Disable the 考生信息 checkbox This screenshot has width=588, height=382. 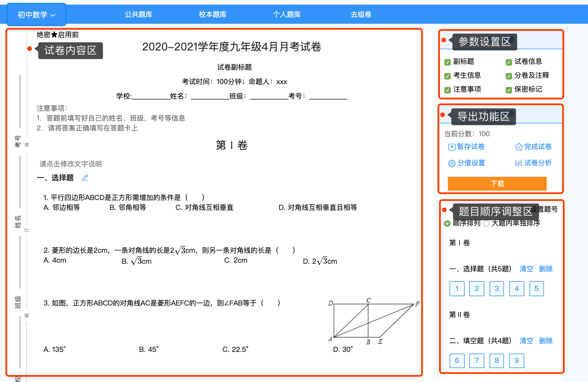click(448, 76)
